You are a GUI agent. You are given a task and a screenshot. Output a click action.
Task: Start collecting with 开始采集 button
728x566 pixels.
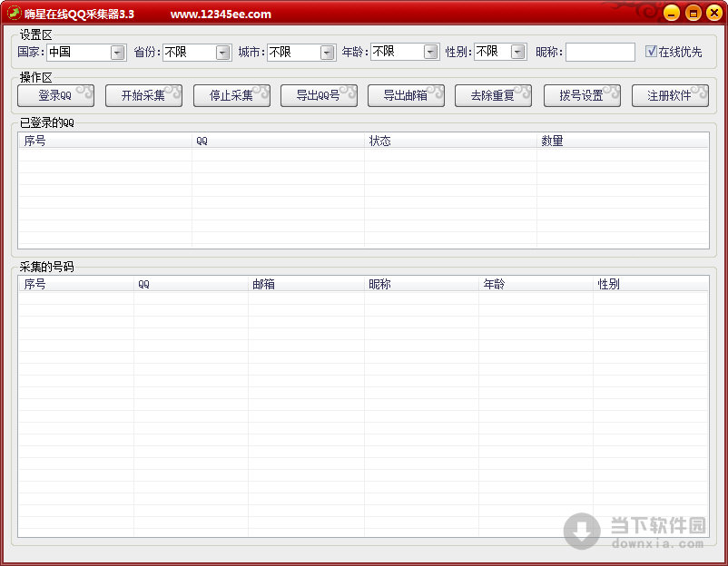pos(143,95)
